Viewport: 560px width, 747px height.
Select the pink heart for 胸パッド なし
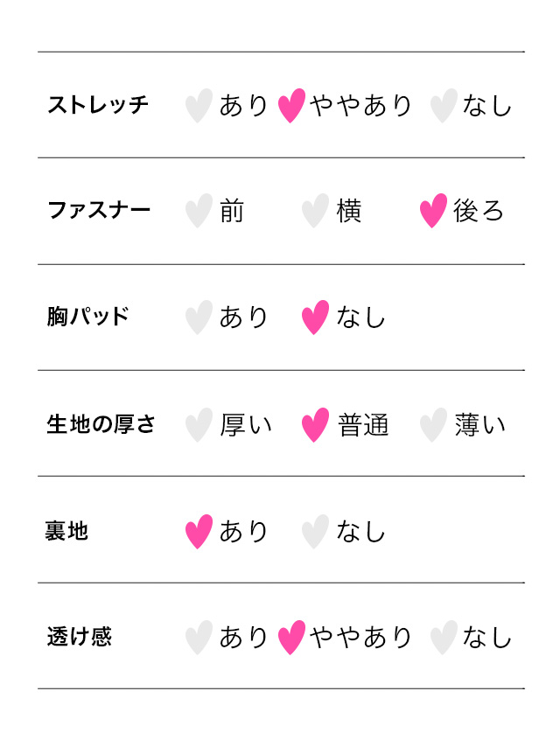[x=316, y=318]
